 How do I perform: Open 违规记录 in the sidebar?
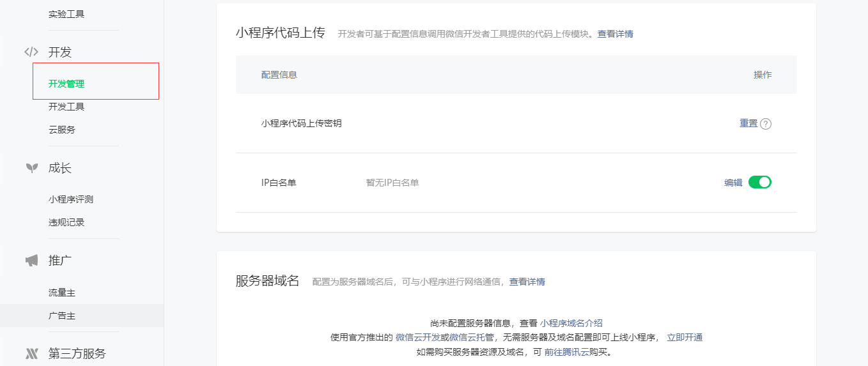click(x=66, y=222)
